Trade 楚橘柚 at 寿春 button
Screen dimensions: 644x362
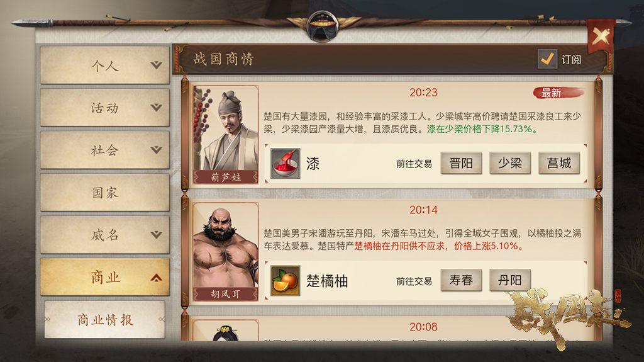[x=461, y=280]
